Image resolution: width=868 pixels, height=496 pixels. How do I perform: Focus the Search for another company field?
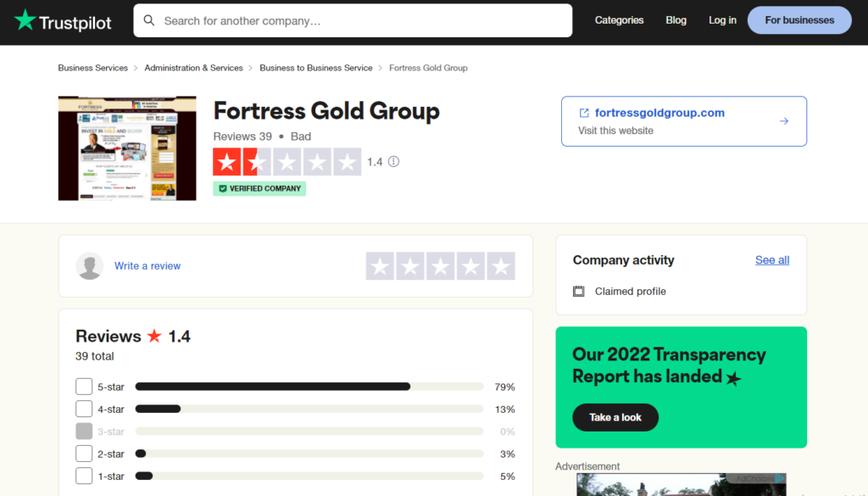[x=353, y=20]
